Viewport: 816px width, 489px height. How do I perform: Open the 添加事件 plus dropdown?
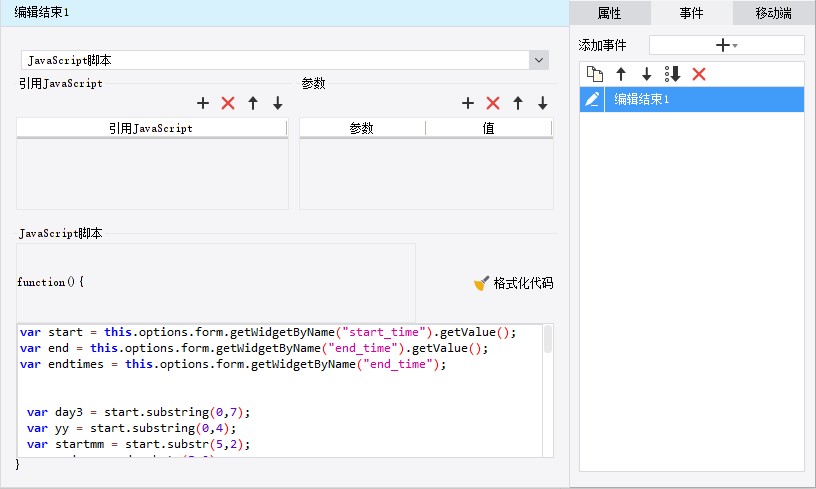click(x=726, y=45)
